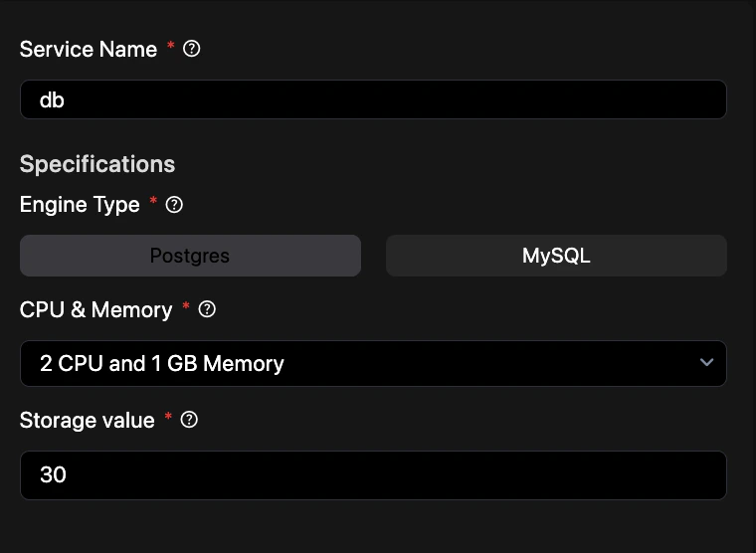Click the Specifications heading

coord(97,164)
